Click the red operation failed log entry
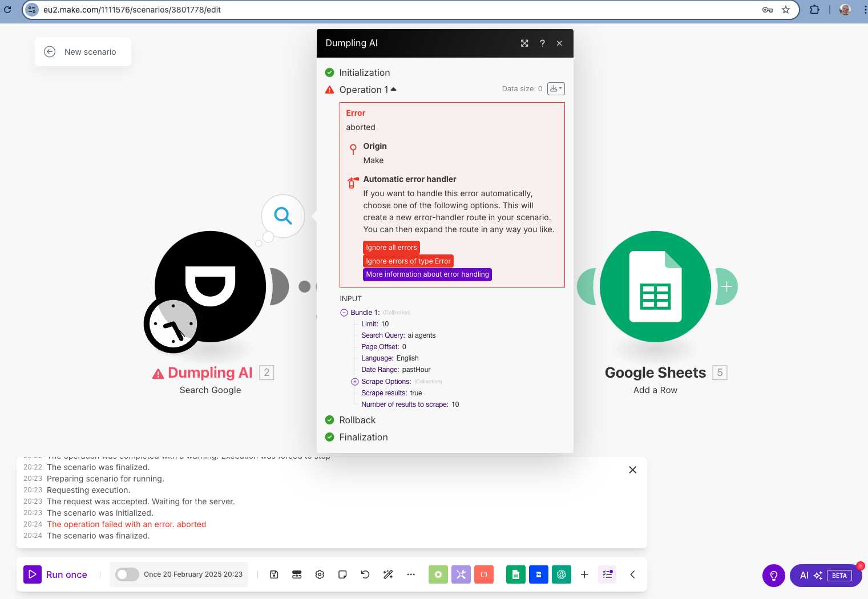The image size is (868, 599). click(x=127, y=524)
